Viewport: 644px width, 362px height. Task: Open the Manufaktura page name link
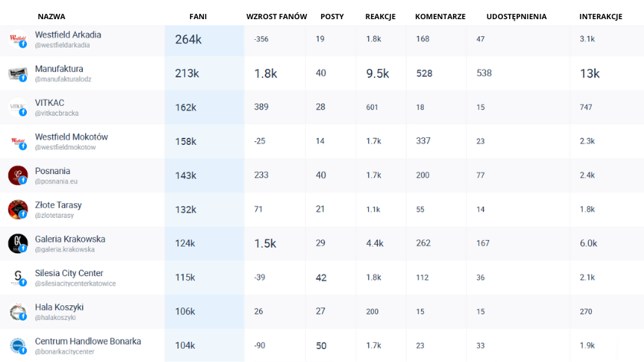(x=59, y=69)
